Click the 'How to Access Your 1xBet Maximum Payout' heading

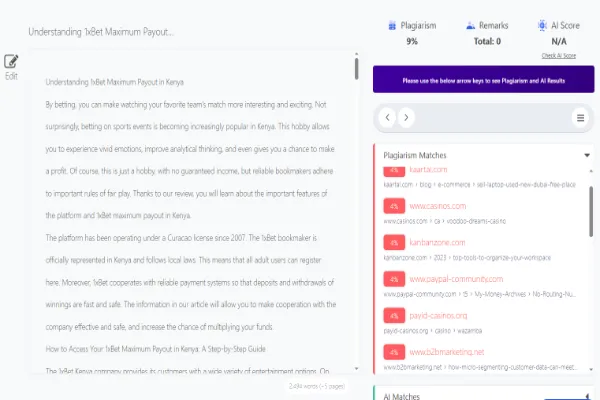click(155, 349)
